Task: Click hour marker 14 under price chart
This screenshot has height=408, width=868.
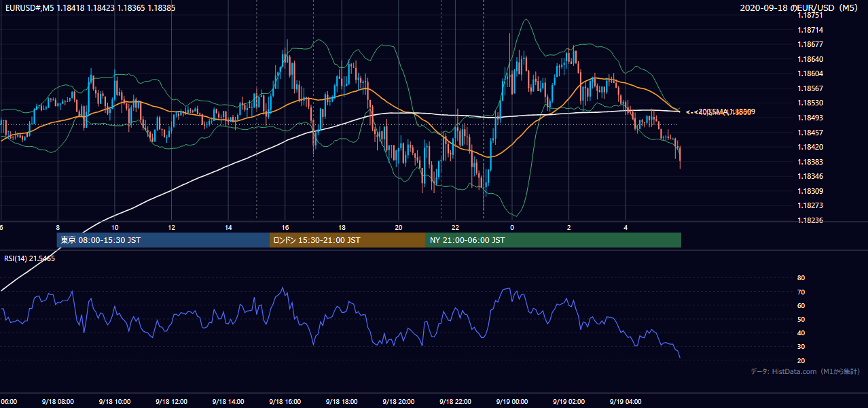Action: point(228,228)
